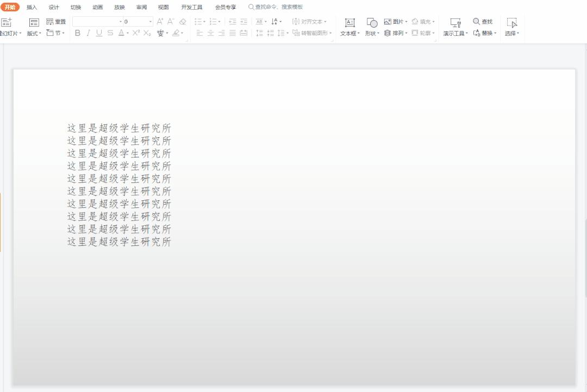
Task: Go to the 切换 transitions tab
Action: point(76,7)
